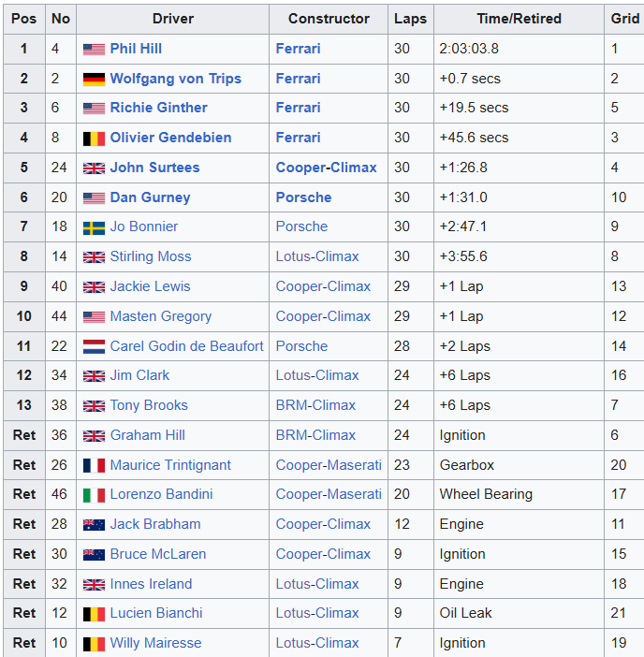The width and height of the screenshot is (644, 657).
Task: Click the Australian flag beside Jack Brabham
Action: tap(94, 525)
